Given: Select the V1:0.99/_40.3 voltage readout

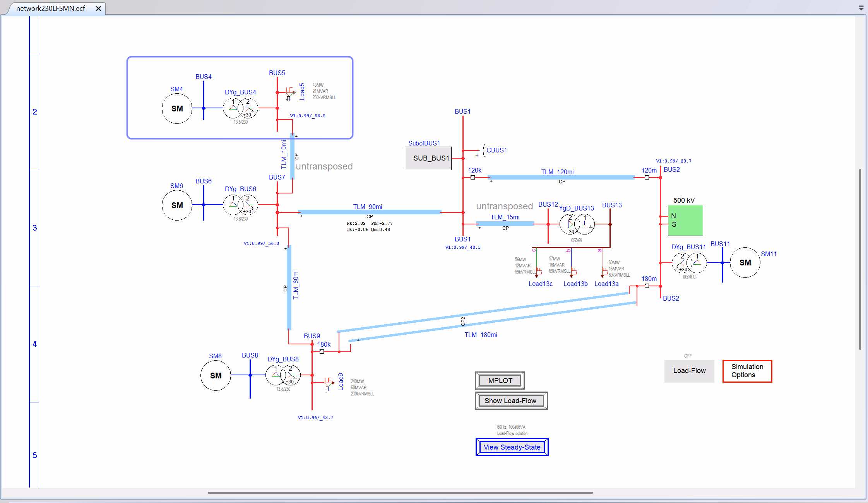Looking at the screenshot, I should [462, 247].
